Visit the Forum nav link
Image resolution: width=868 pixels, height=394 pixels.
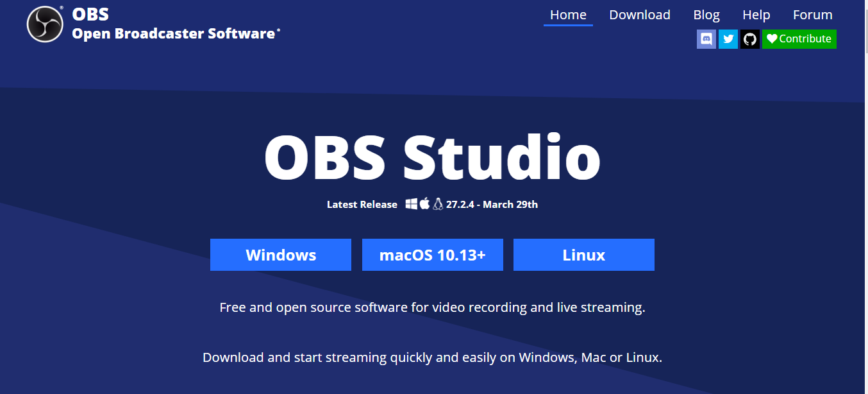(812, 15)
